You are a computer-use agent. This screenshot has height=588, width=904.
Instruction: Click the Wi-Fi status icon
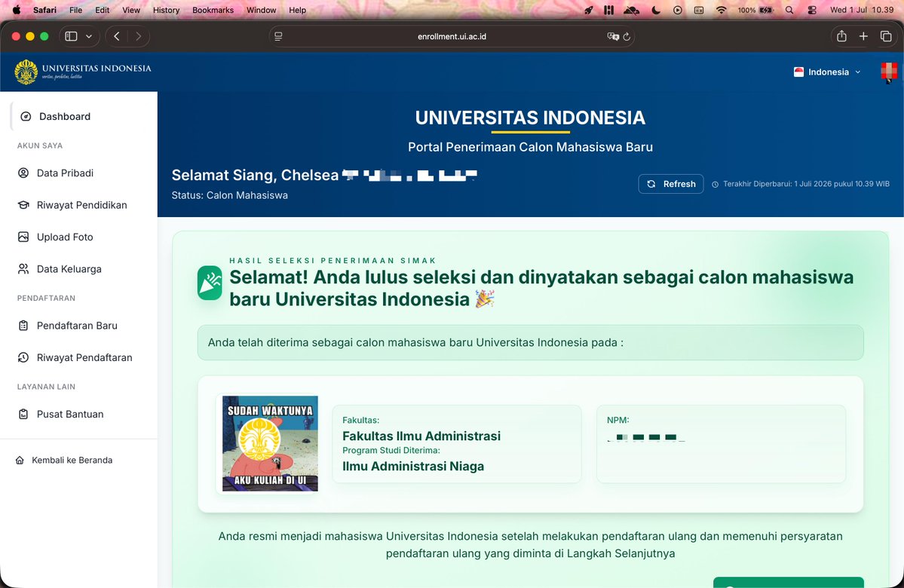tap(721, 10)
